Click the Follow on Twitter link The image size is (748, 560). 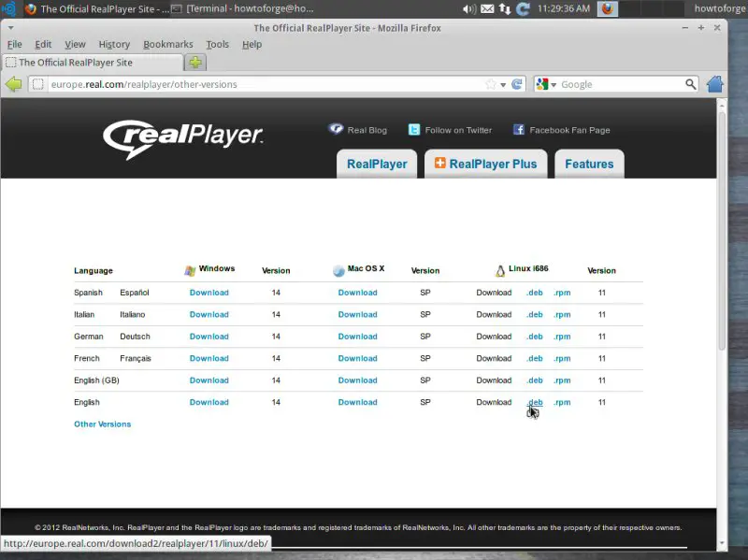(458, 130)
